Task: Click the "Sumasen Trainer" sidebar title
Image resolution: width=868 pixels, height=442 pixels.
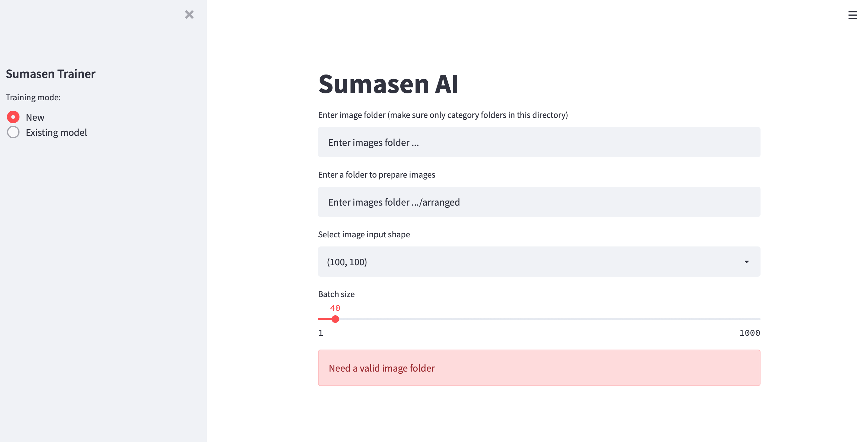Action: pyautogui.click(x=51, y=74)
